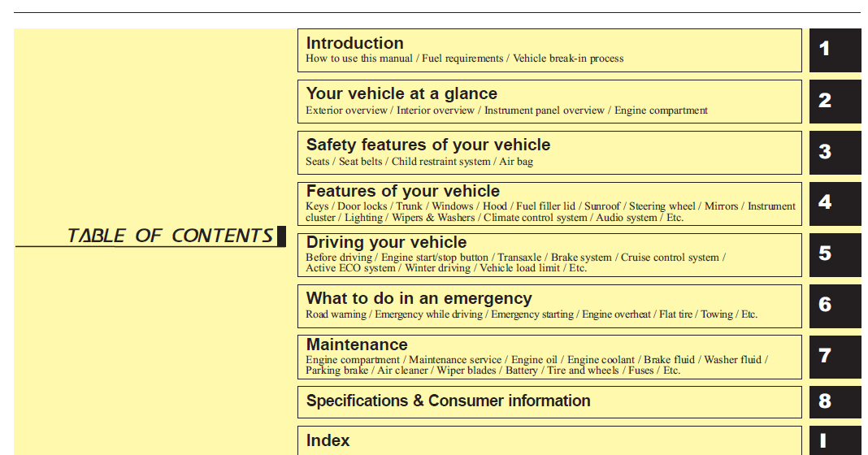The height and width of the screenshot is (455, 868).
Task: Open the Introduction chapter entry
Action: 549,50
